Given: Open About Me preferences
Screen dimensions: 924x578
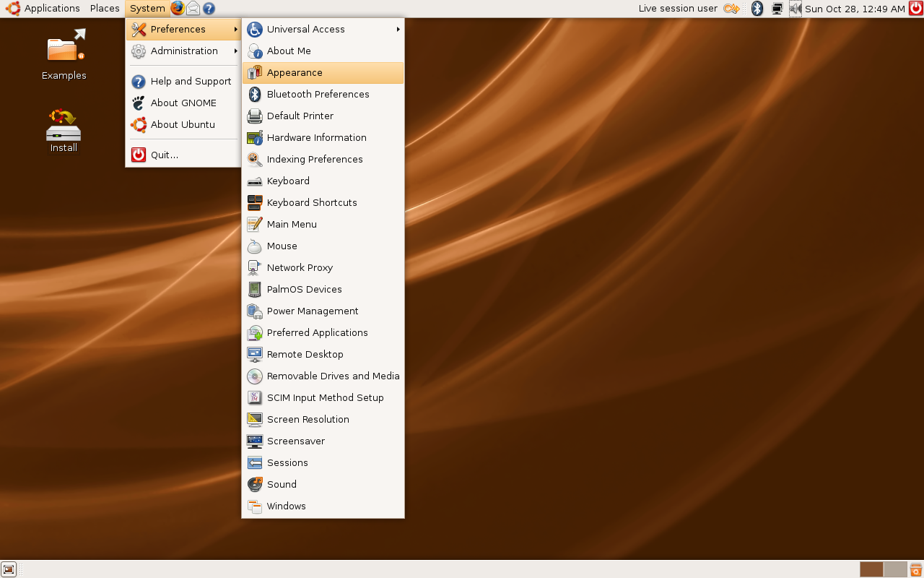Looking at the screenshot, I should click(323, 51).
